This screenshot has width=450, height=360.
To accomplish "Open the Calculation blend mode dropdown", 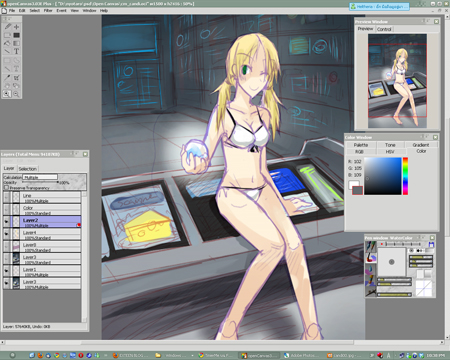I will pos(40,177).
